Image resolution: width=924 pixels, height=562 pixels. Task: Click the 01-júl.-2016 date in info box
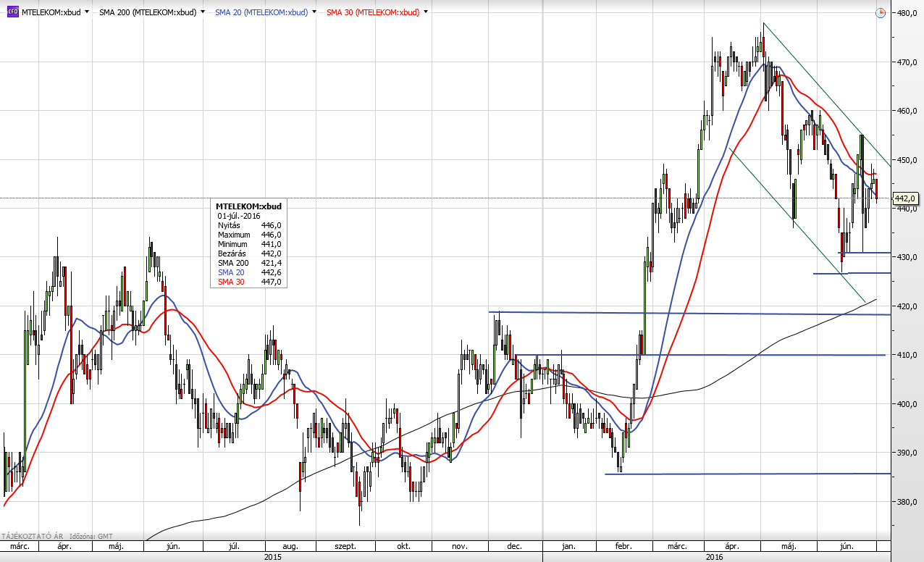click(x=239, y=216)
